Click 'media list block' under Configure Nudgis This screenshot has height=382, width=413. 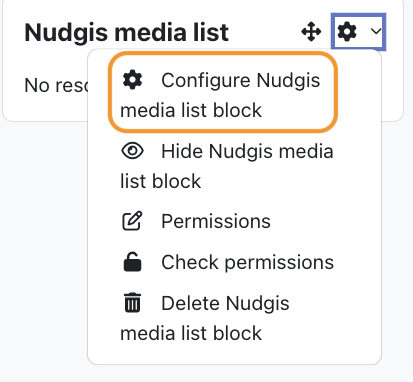pyautogui.click(x=191, y=110)
